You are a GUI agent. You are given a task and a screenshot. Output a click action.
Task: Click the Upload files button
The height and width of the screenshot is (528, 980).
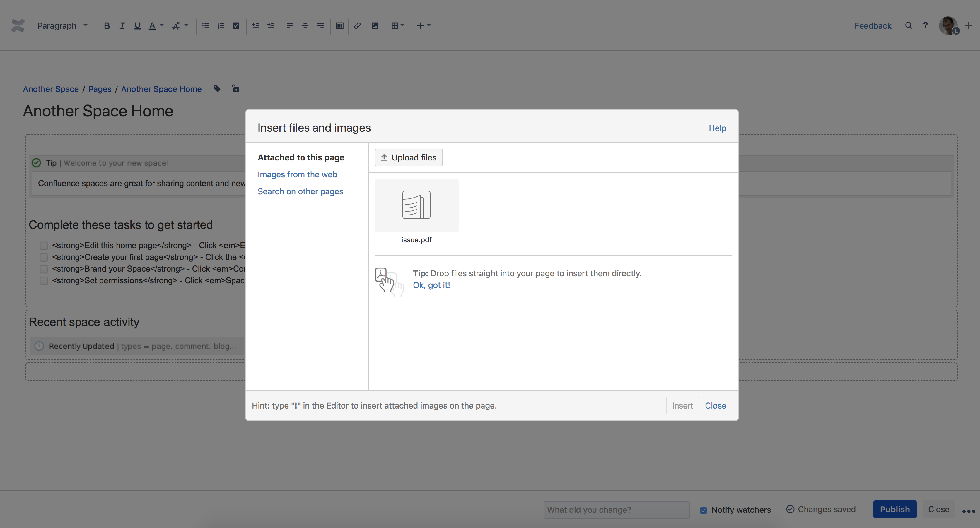tap(409, 157)
